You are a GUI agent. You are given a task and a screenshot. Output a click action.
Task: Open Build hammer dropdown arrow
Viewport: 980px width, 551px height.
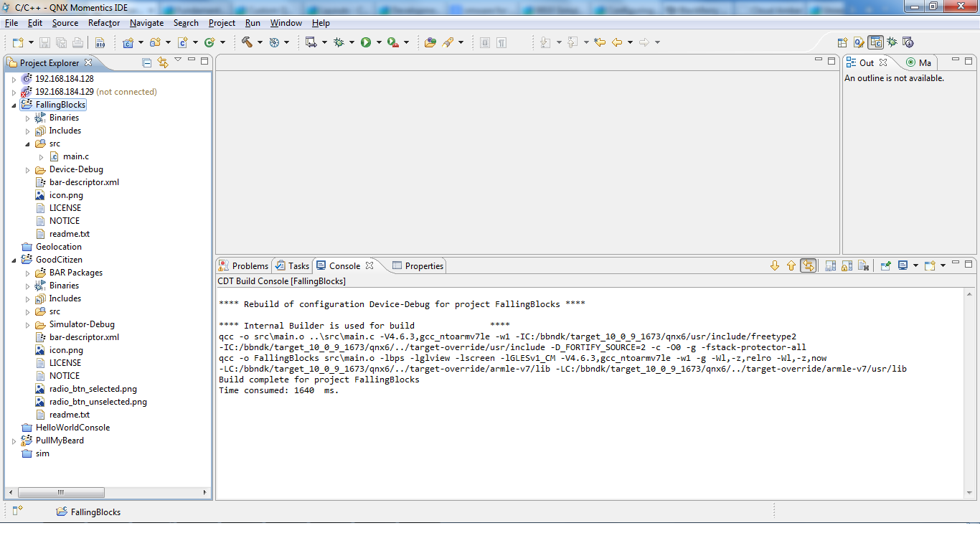tap(260, 42)
